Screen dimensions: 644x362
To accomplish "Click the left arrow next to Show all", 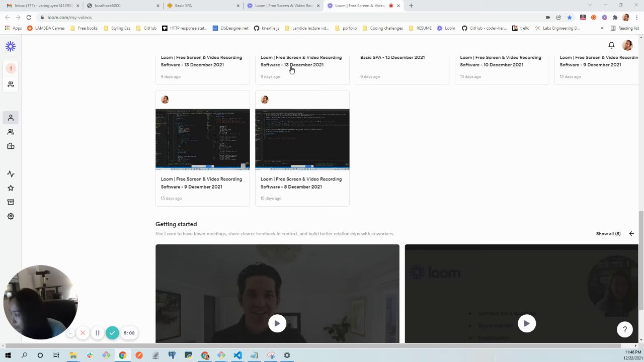I will point(631,234).
